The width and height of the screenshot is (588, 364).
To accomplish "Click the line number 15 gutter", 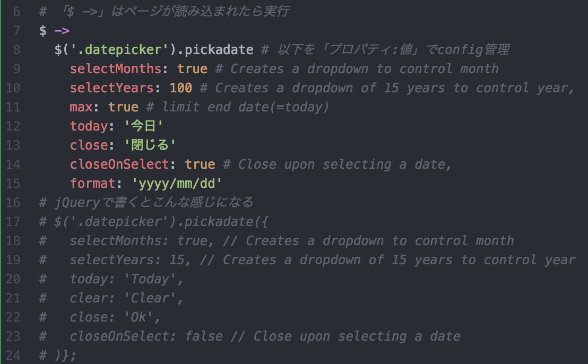I will [13, 183].
